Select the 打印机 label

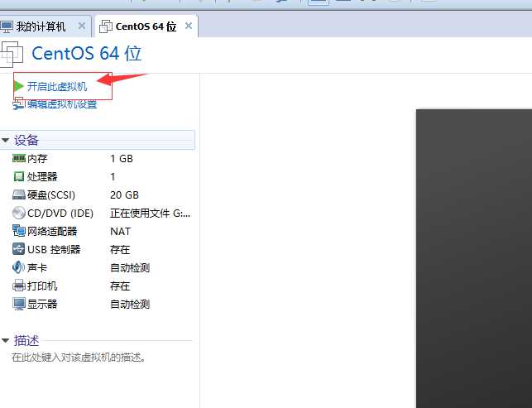click(x=42, y=286)
